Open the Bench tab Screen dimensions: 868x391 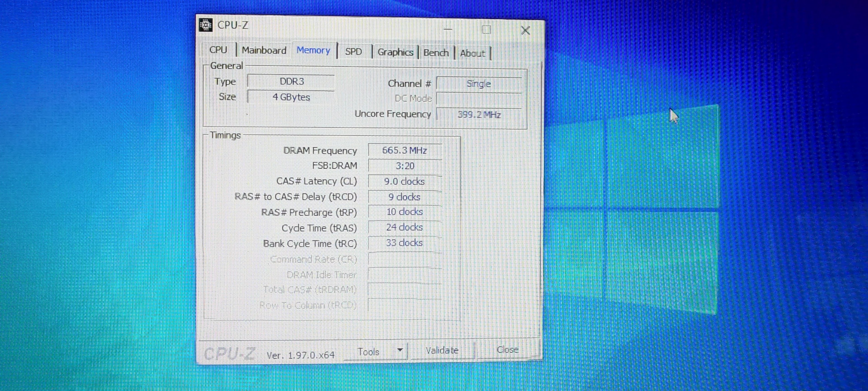[x=436, y=53]
